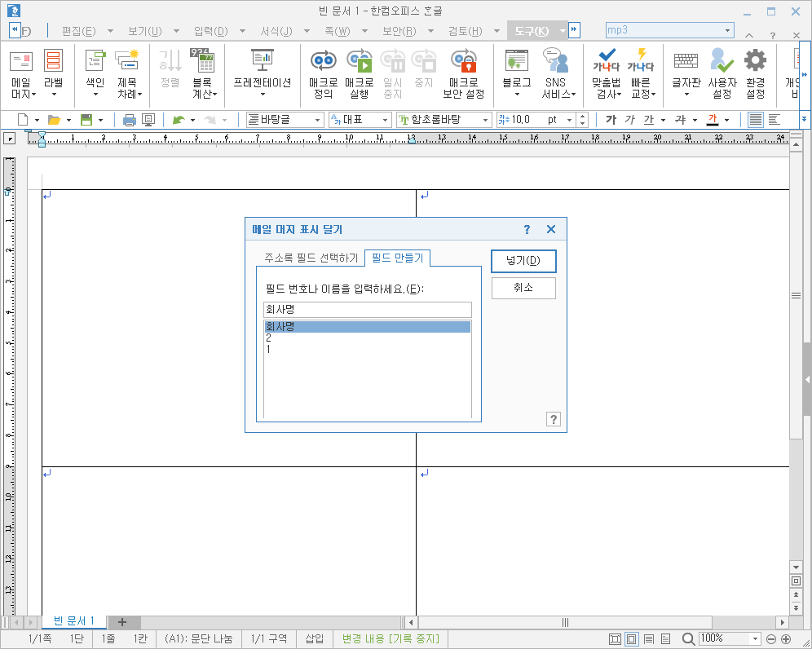The width and height of the screenshot is (812, 649).
Task: Click the + new document tab button
Action: [122, 621]
